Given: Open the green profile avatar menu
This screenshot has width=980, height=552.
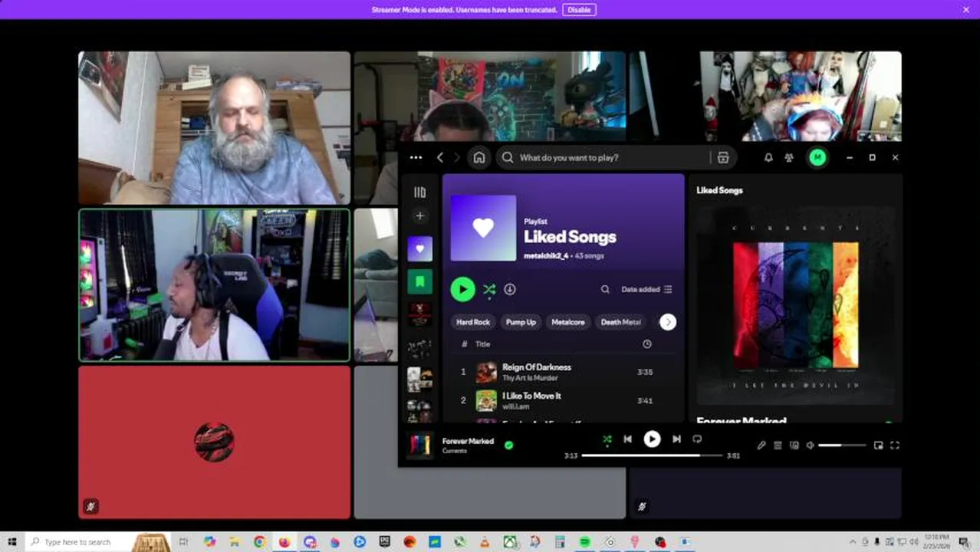Looking at the screenshot, I should [x=817, y=157].
